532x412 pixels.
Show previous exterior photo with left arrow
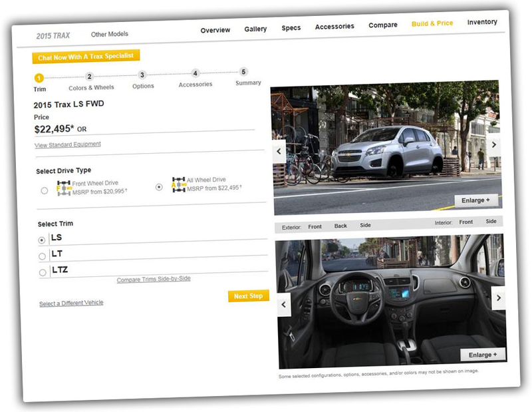[x=279, y=151]
